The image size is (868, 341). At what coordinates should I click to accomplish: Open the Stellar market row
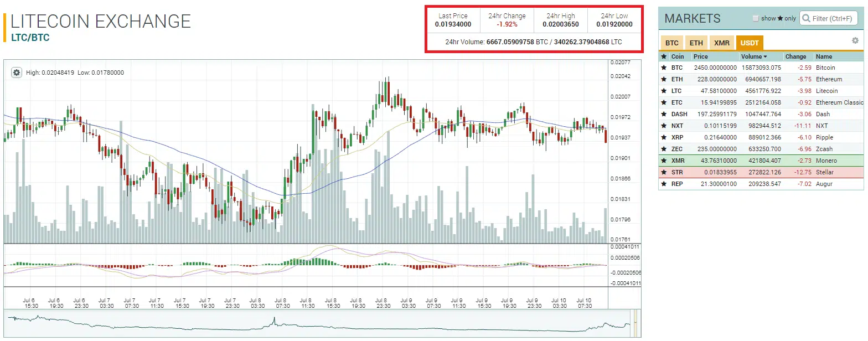[761, 172]
